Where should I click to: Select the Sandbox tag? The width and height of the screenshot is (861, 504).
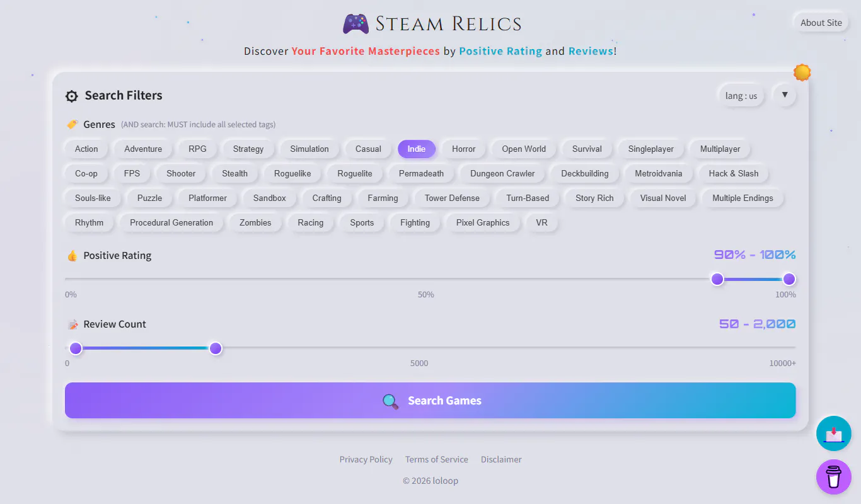[270, 198]
